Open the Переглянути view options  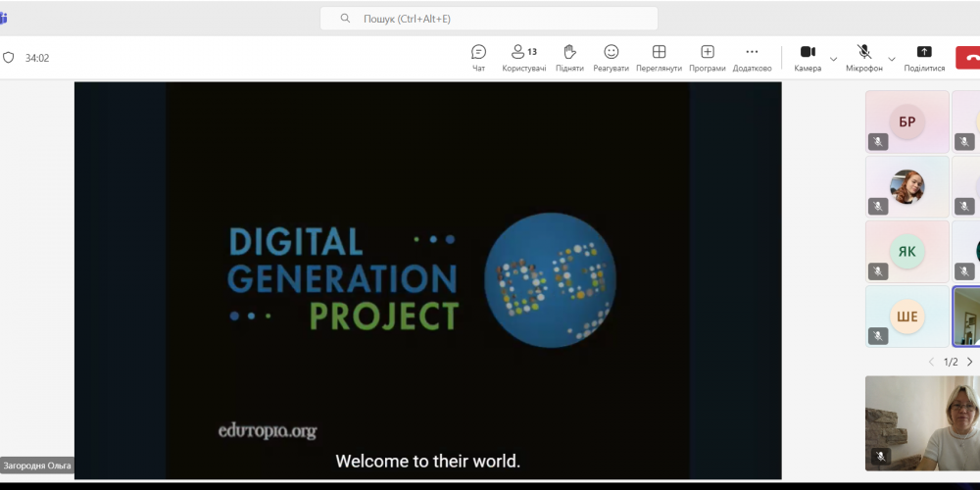tap(659, 57)
